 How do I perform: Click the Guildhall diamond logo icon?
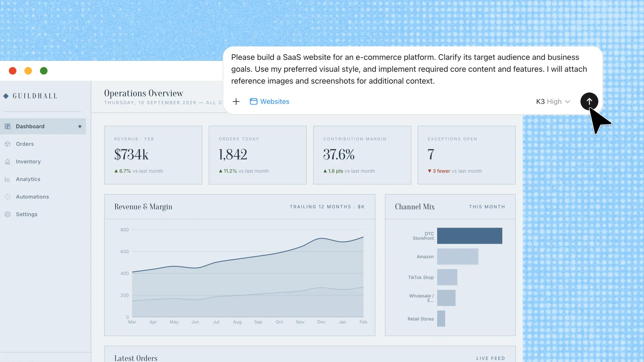pos(6,96)
